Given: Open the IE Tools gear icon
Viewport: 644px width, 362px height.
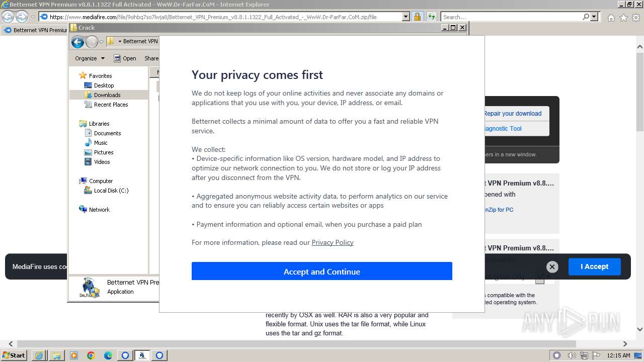Looking at the screenshot, I should tap(635, 18).
